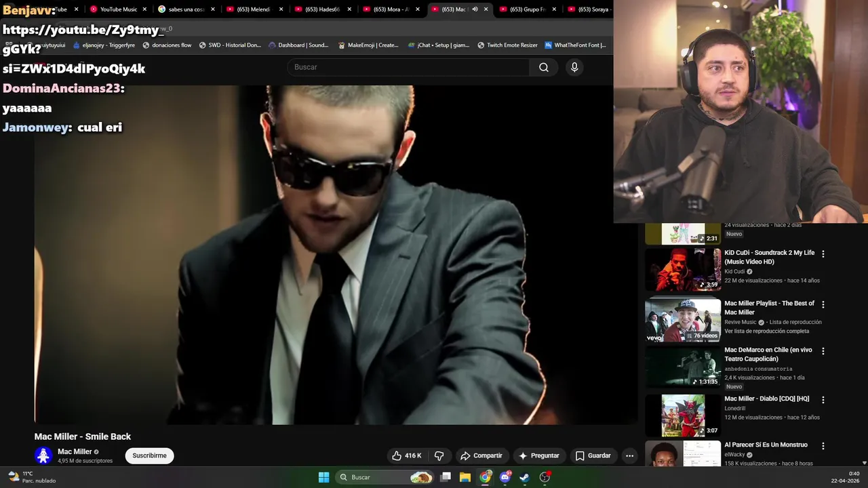Image resolution: width=868 pixels, height=488 pixels.
Task: Open Steam from the taskbar
Action: (525, 477)
